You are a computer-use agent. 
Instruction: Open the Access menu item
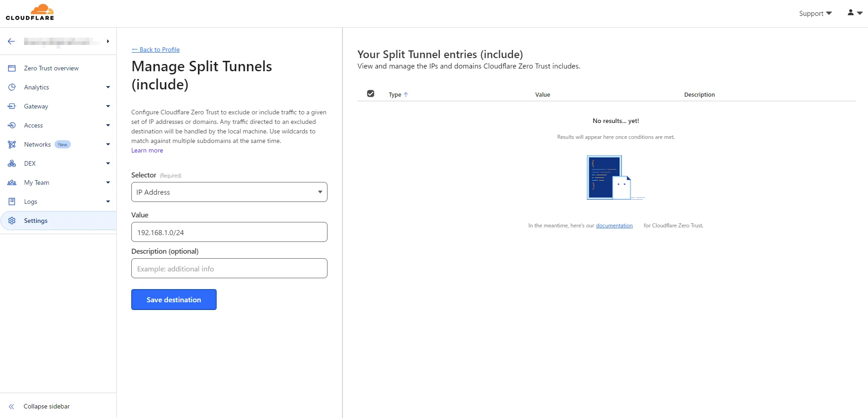(x=34, y=125)
